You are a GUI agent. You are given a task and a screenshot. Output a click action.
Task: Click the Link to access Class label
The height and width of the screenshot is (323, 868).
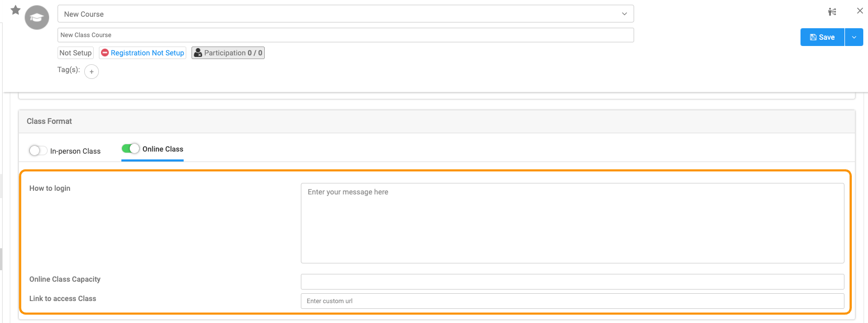coord(63,298)
